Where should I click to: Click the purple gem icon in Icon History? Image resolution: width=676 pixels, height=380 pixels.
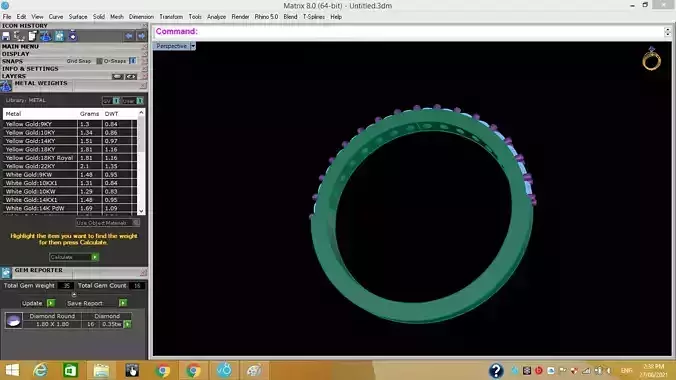tap(72, 36)
